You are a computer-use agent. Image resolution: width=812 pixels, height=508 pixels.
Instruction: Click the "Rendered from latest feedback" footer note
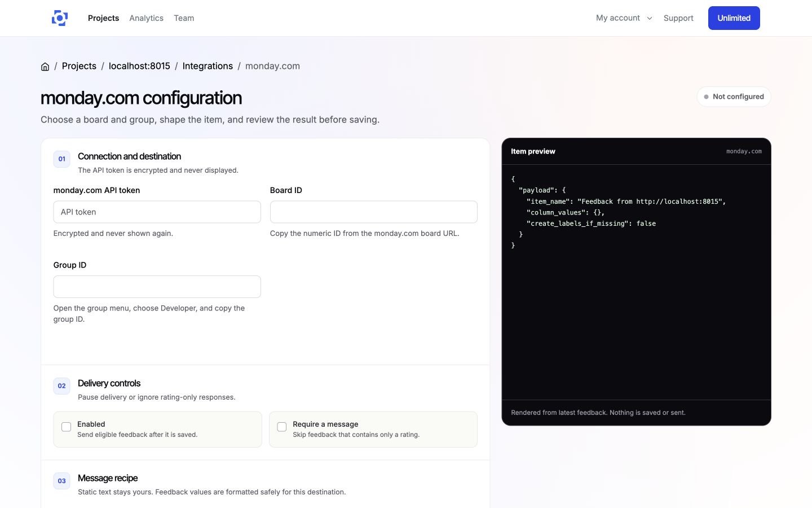point(598,413)
